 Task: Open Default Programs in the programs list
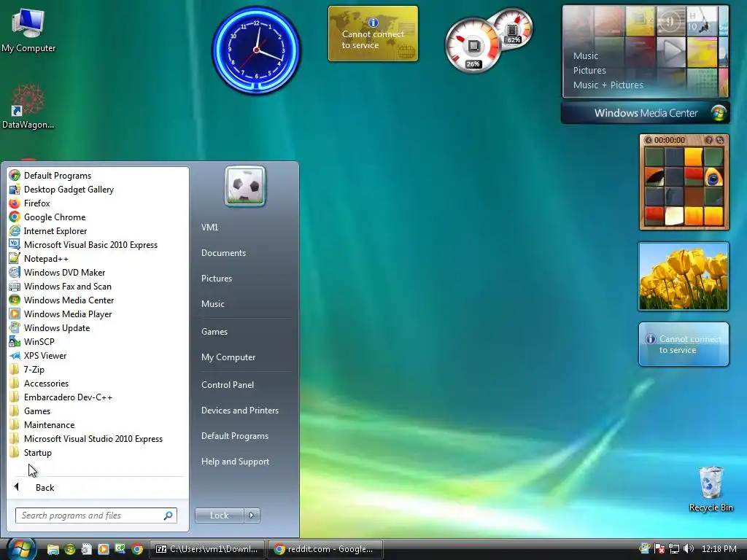(x=57, y=176)
